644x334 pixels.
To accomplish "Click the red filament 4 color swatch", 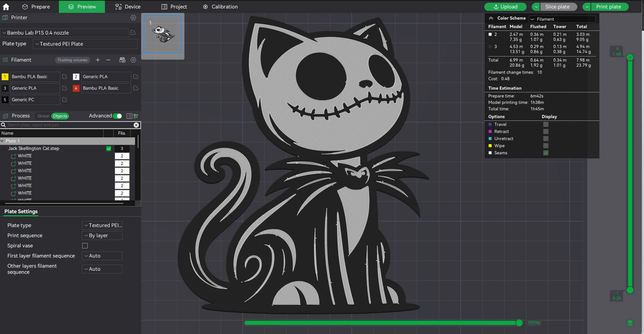I will coord(76,88).
